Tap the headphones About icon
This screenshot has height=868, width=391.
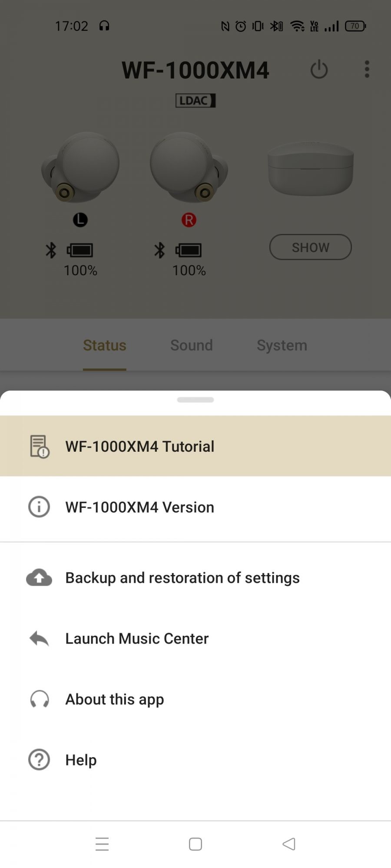(x=39, y=699)
